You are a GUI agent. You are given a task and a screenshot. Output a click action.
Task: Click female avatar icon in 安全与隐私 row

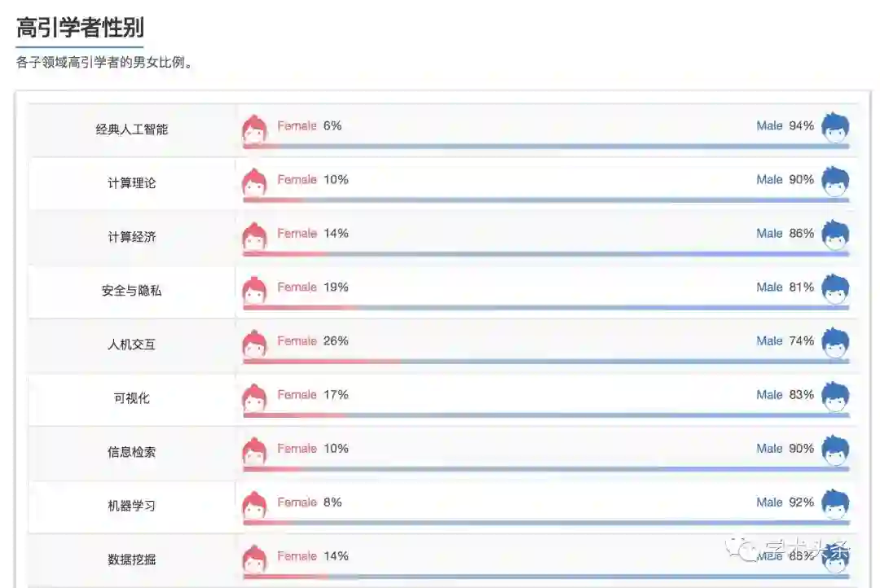[x=255, y=291]
